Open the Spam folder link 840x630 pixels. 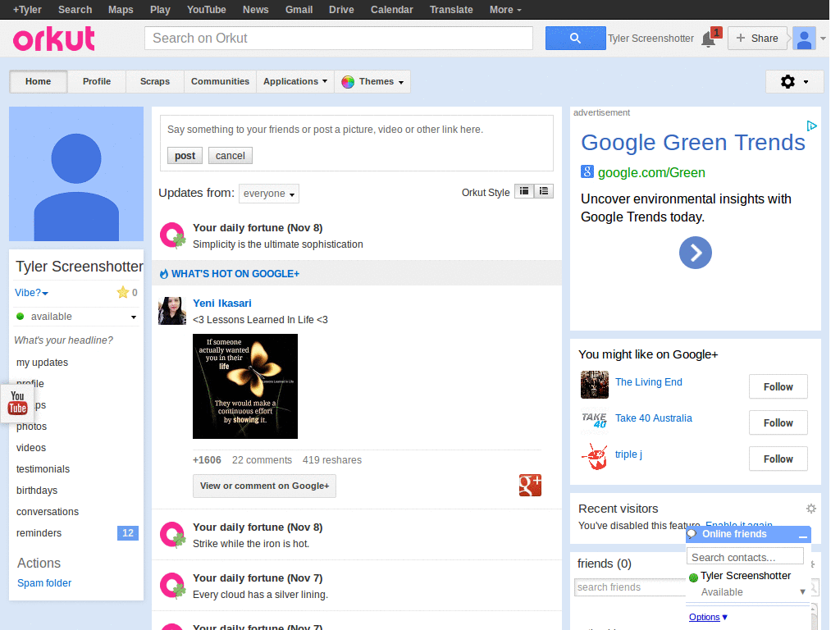pos(44,583)
